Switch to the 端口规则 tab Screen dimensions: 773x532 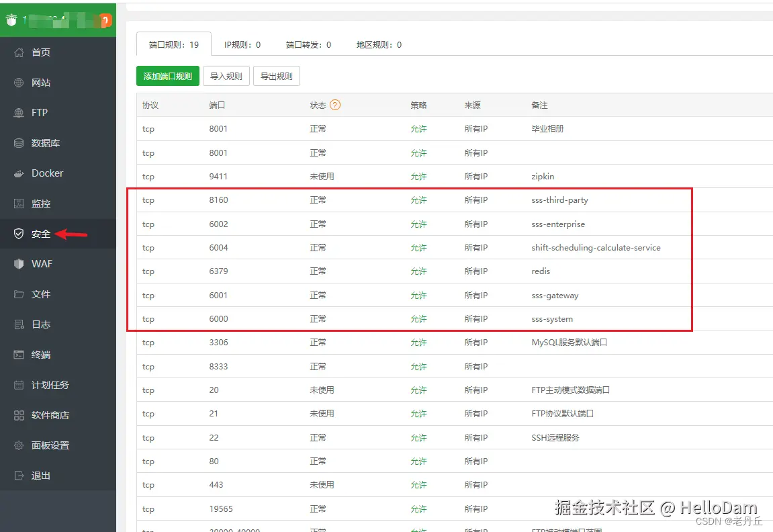pyautogui.click(x=174, y=44)
